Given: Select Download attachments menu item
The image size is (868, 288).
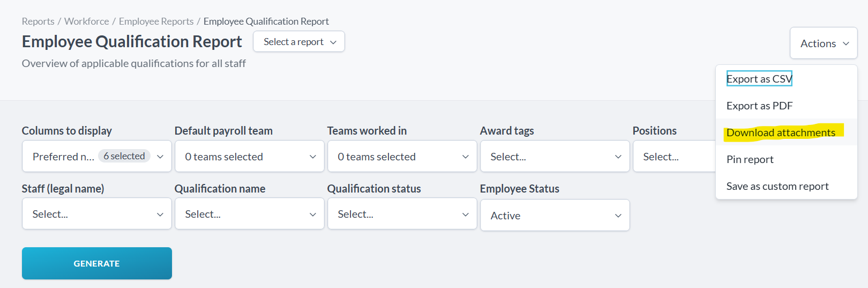Looking at the screenshot, I should tap(781, 132).
